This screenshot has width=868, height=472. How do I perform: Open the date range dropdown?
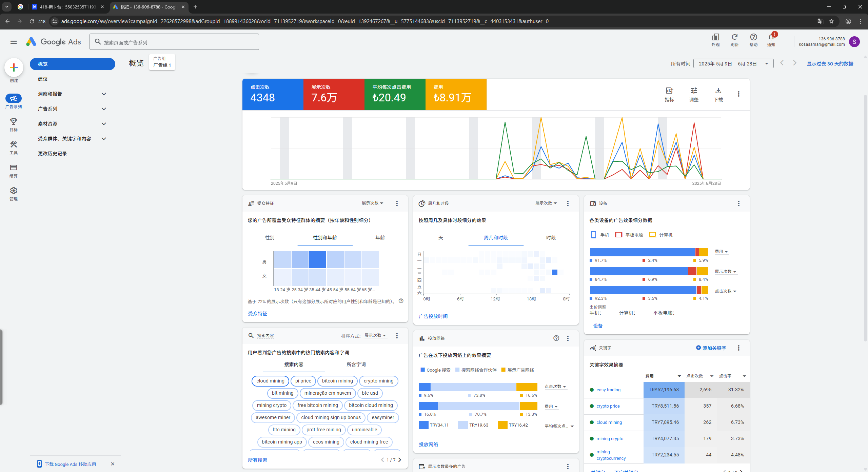point(733,64)
